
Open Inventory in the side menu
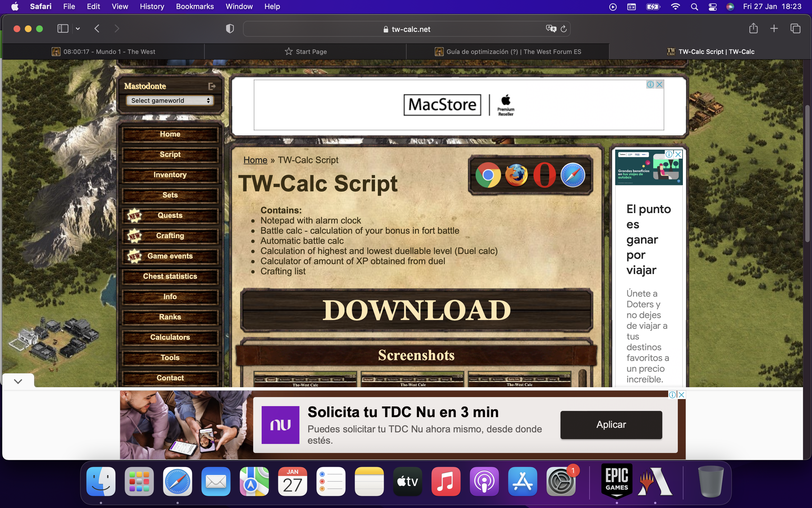pyautogui.click(x=170, y=175)
